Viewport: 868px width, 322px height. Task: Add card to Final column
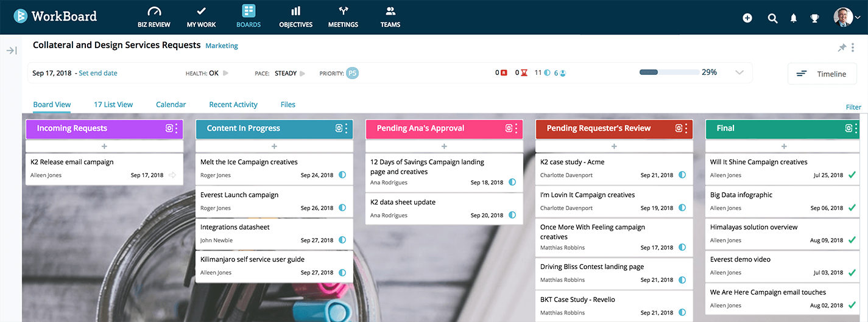784,146
